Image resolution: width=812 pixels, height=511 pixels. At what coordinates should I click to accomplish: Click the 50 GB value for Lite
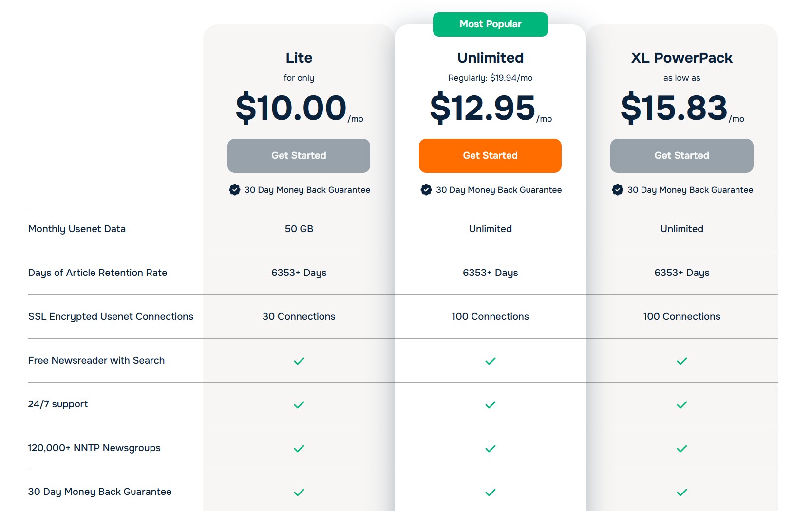click(x=299, y=229)
